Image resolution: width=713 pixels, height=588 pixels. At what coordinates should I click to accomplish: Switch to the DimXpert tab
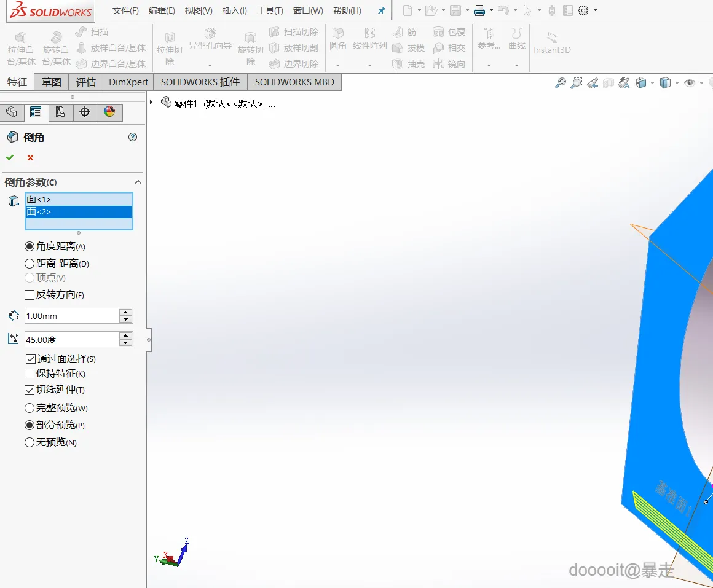coord(128,82)
